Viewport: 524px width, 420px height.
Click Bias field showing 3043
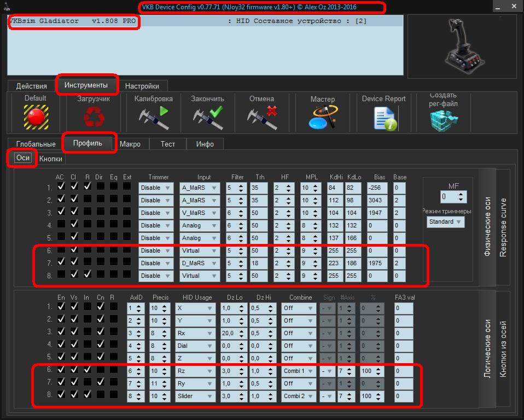[377, 201]
